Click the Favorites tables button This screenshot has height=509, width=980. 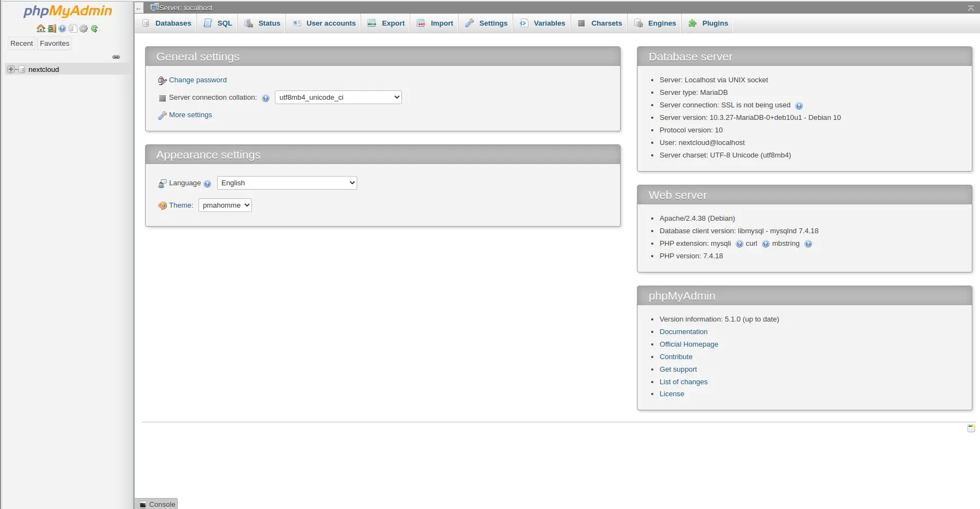(x=55, y=44)
